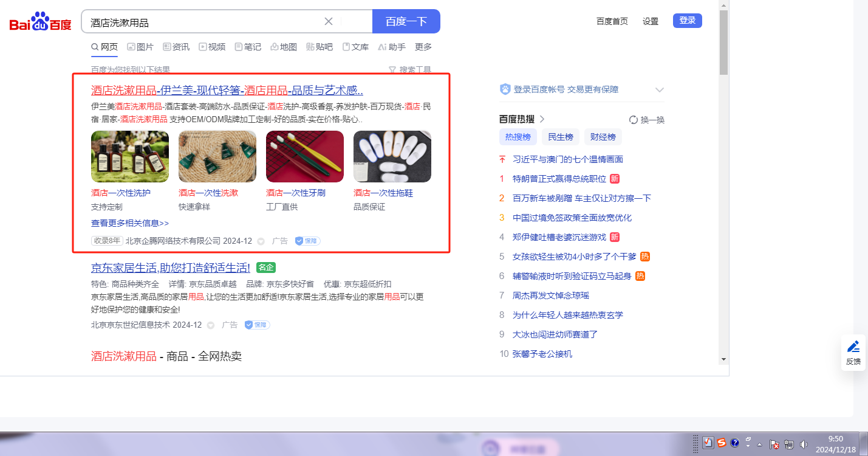Viewport: 868px width, 456px height.
Task: Select the 热搜榜 tab
Action: click(x=518, y=137)
